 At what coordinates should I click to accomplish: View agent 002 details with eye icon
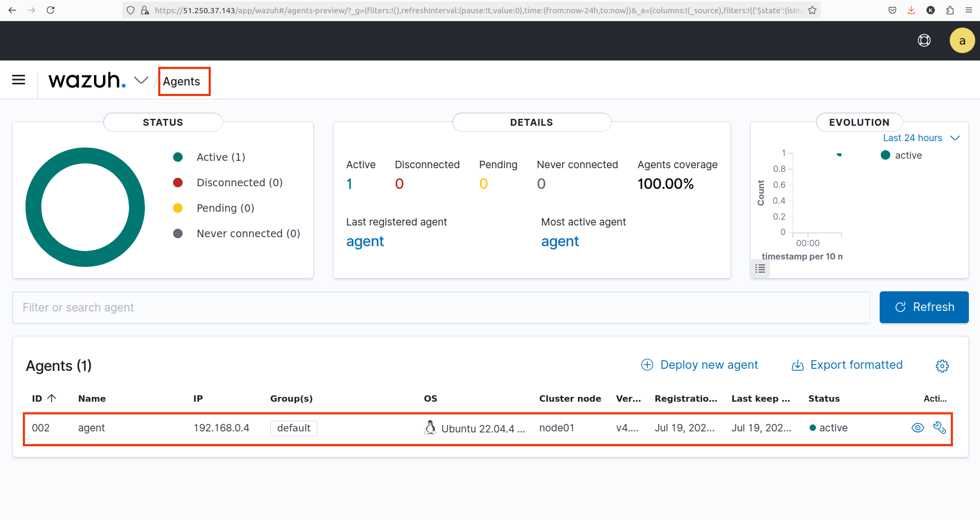[x=917, y=428]
